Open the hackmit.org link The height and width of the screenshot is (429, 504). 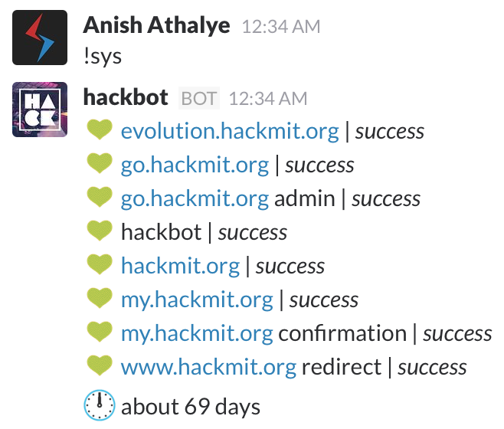[180, 267]
